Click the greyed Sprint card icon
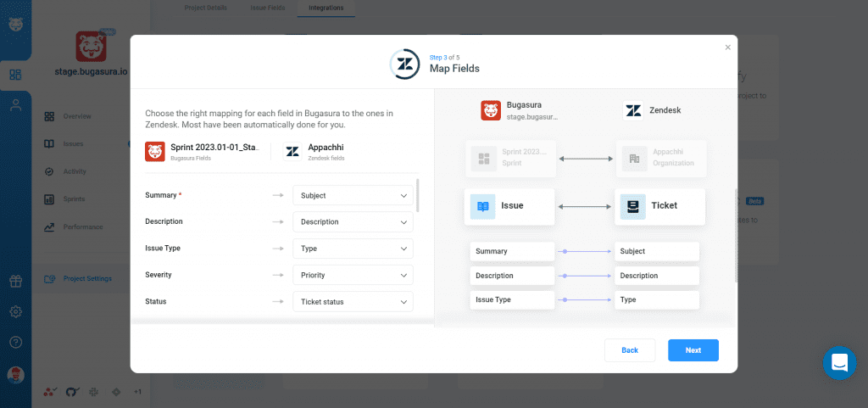Viewport: 868px width, 408px height. coord(484,159)
